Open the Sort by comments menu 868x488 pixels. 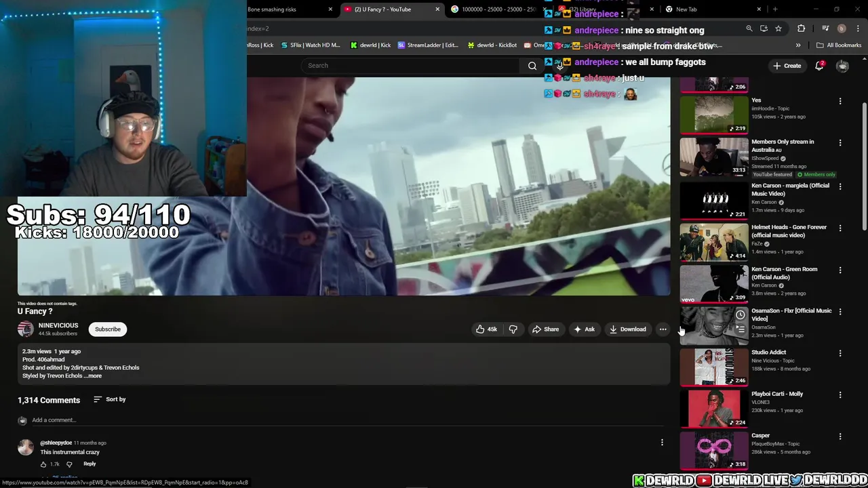coord(109,399)
